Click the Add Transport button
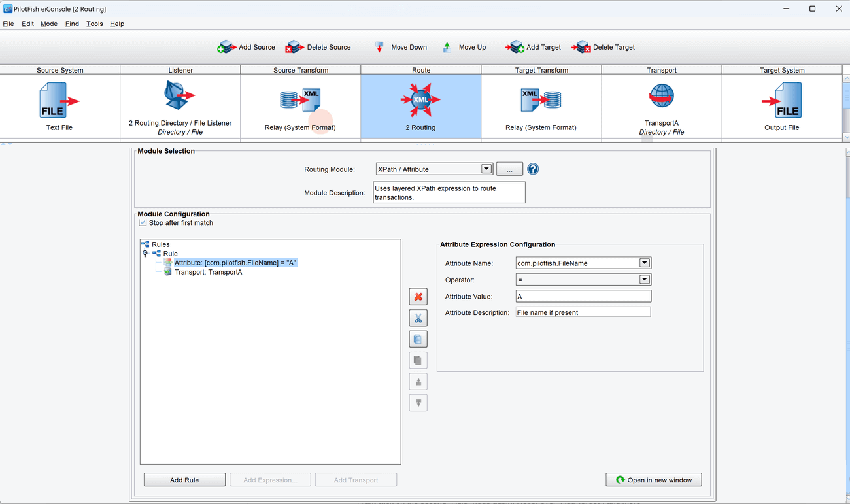This screenshot has width=850, height=504. pos(356,480)
